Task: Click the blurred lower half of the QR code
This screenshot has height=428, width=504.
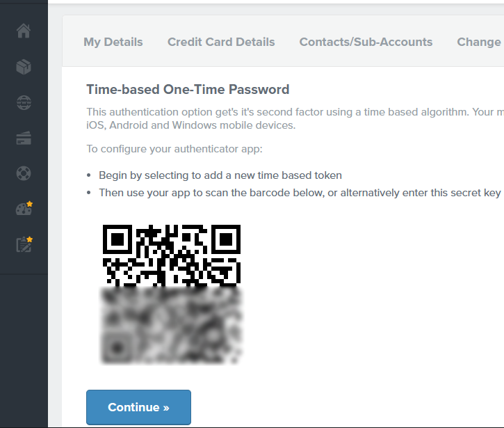Action: point(171,326)
